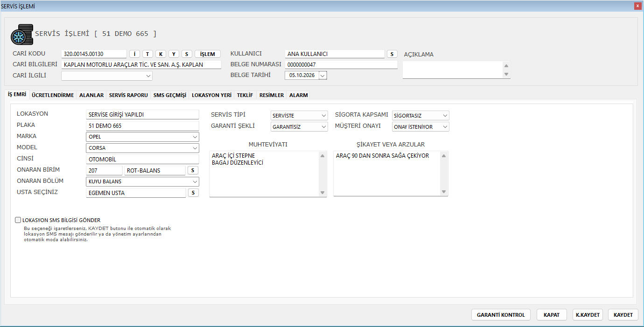Screen dimensions: 644x327
Task: Switch to the RESİMLER tab
Action: 272,95
